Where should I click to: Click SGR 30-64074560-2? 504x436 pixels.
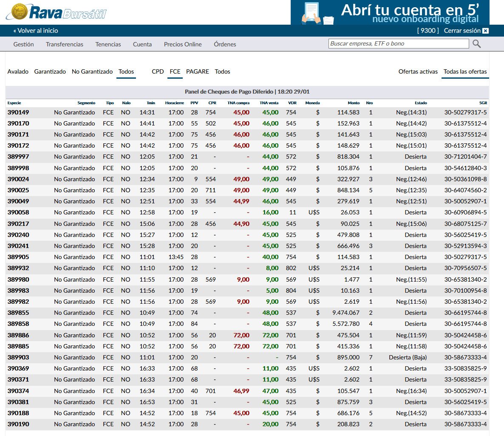(465, 190)
